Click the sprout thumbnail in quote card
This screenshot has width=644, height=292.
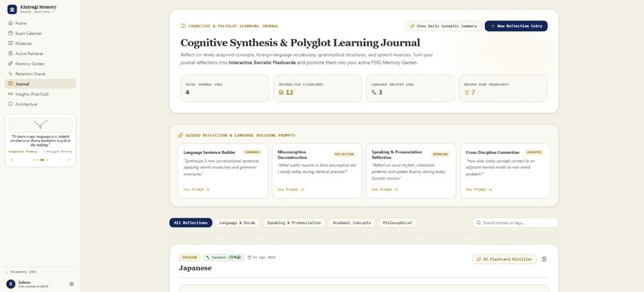(40, 124)
